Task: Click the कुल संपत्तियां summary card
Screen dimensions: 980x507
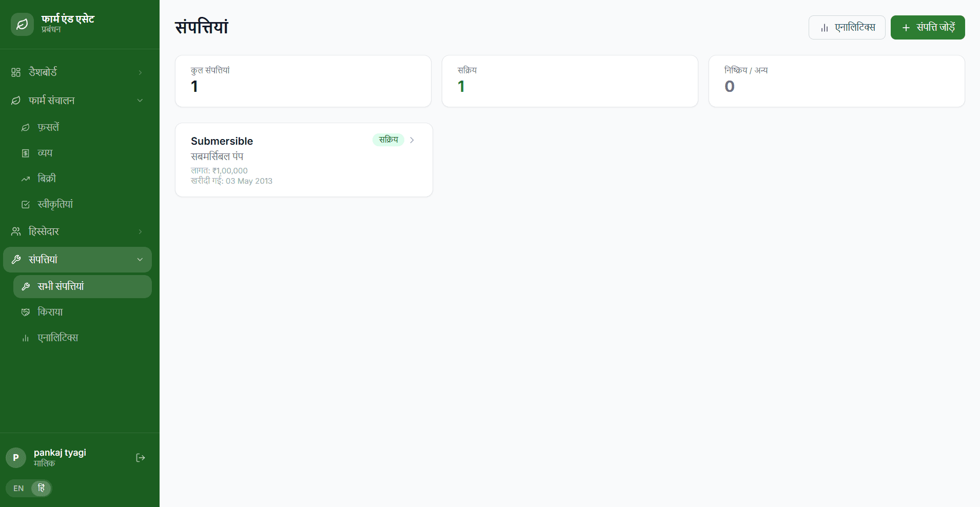Action: click(x=303, y=81)
